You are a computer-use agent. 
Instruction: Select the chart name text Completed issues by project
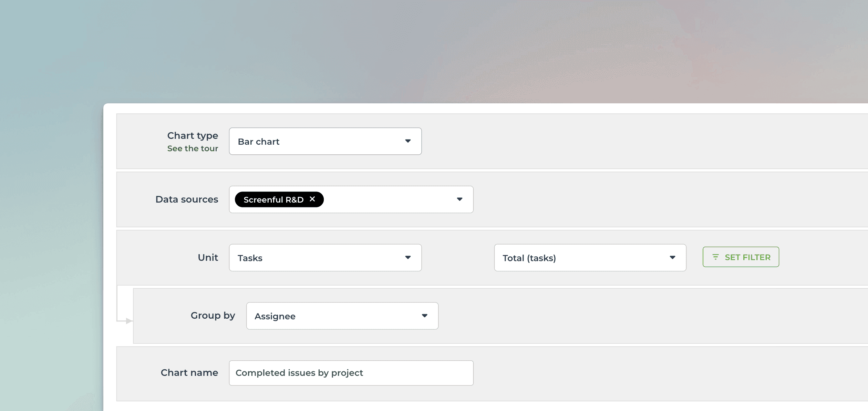[299, 373]
